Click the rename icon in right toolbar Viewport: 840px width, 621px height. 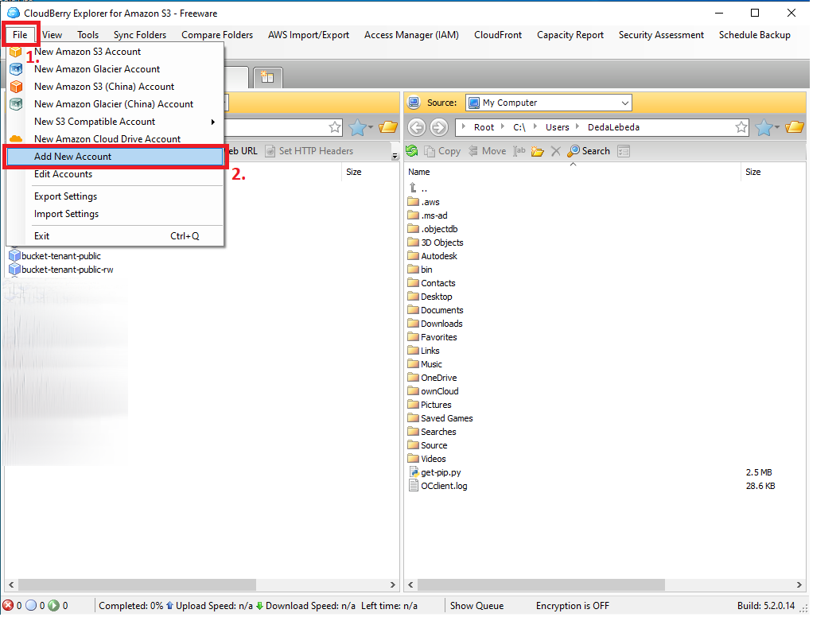(519, 151)
